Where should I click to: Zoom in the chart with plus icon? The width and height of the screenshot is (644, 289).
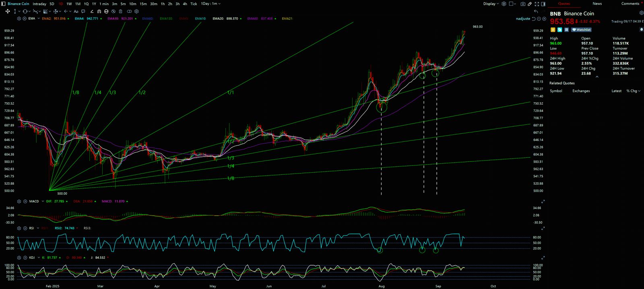pos(544,19)
